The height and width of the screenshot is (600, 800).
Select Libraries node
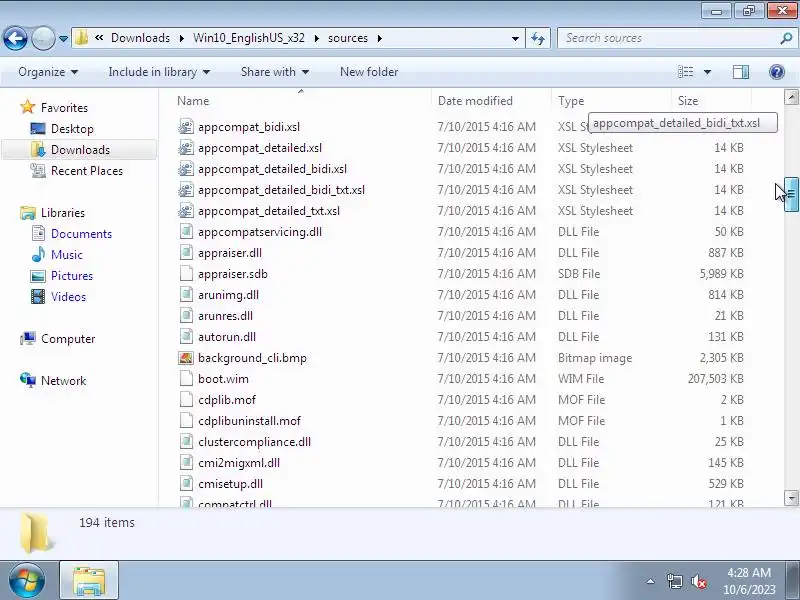63,213
